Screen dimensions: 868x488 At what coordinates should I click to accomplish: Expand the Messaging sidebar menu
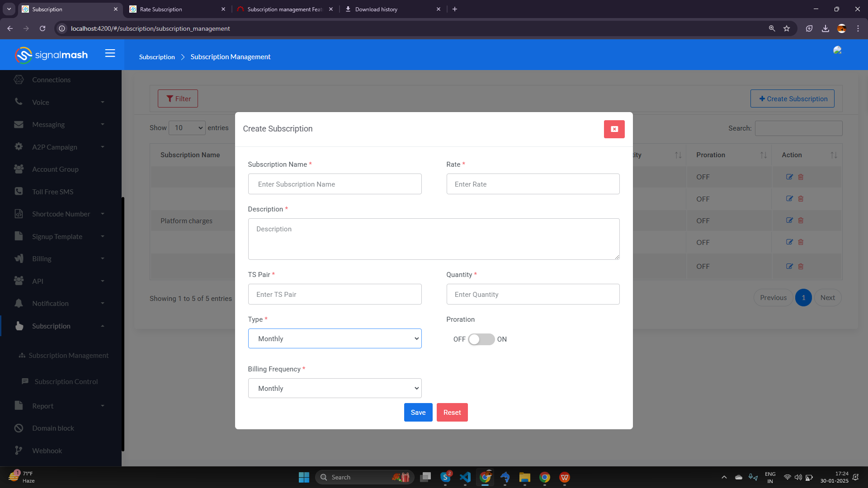click(61, 124)
